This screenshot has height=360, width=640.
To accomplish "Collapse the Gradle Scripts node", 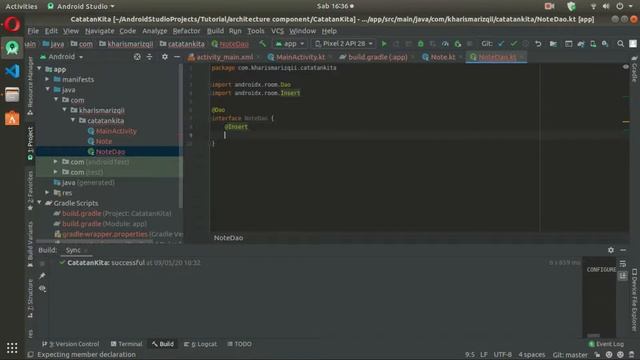I will click(x=40, y=203).
